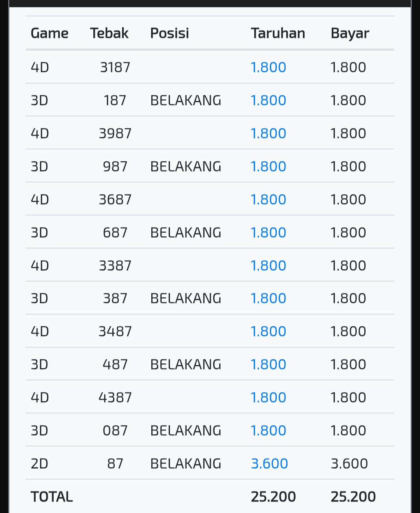Click the blue Taruhan value in the 687 row
This screenshot has width=420, height=513.
[x=268, y=233]
